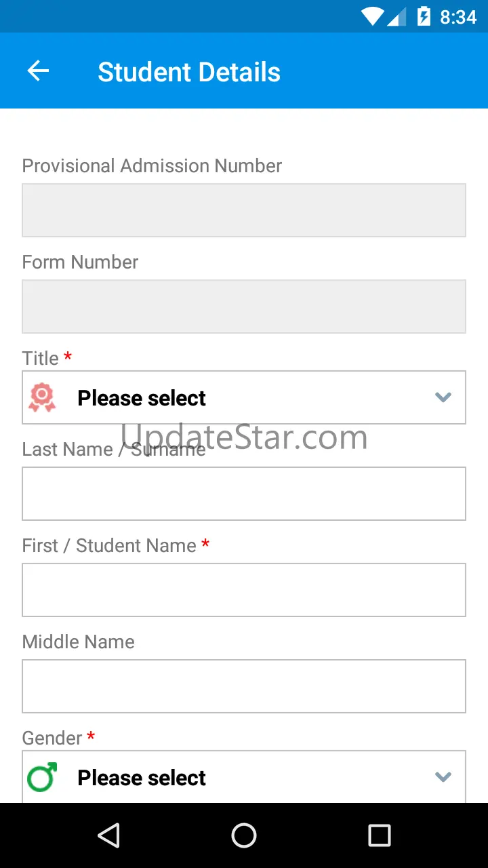This screenshot has width=488, height=868.
Task: Open the Gender Please select dropdown
Action: point(244,776)
